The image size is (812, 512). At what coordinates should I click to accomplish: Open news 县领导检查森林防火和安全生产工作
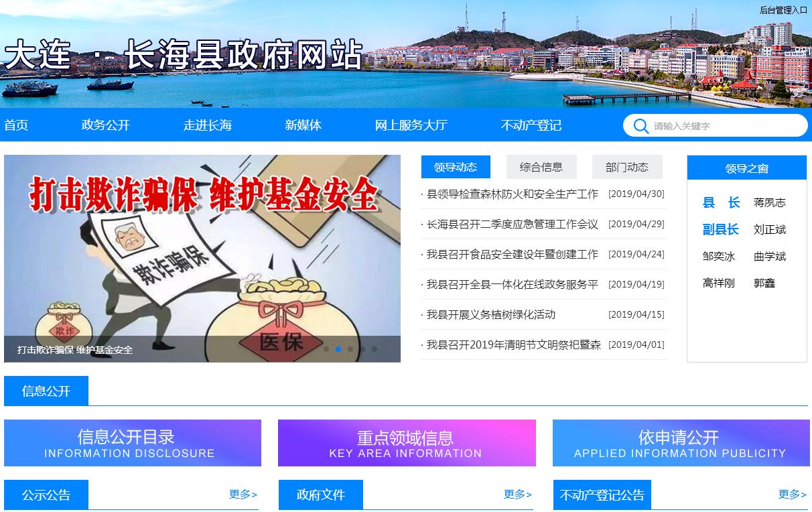[513, 194]
